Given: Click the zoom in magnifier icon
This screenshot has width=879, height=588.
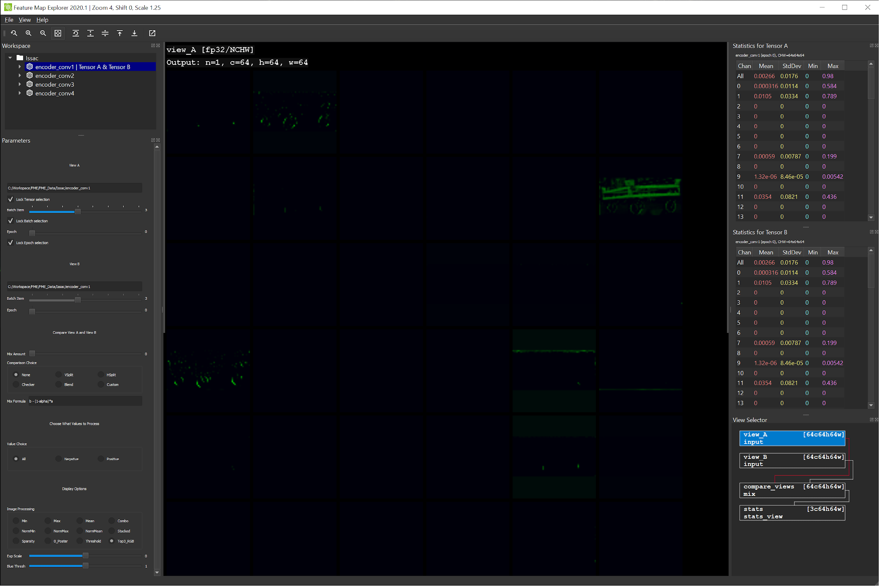Looking at the screenshot, I should point(28,33).
